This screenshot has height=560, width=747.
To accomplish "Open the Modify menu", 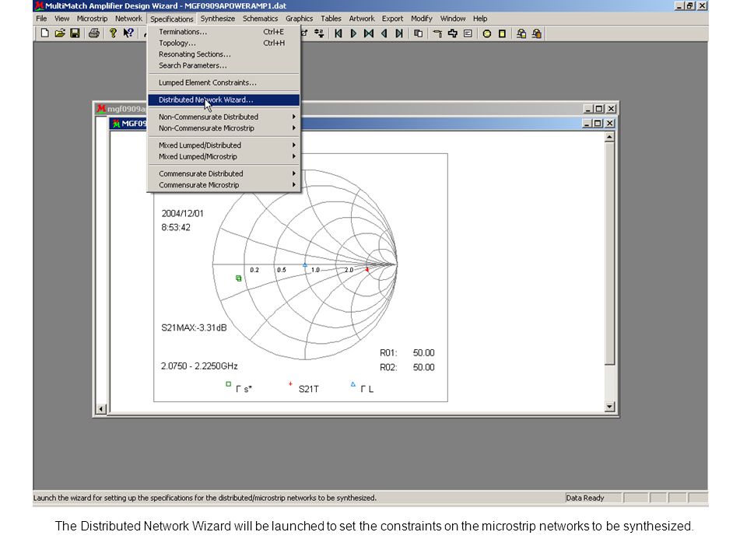I will (422, 19).
